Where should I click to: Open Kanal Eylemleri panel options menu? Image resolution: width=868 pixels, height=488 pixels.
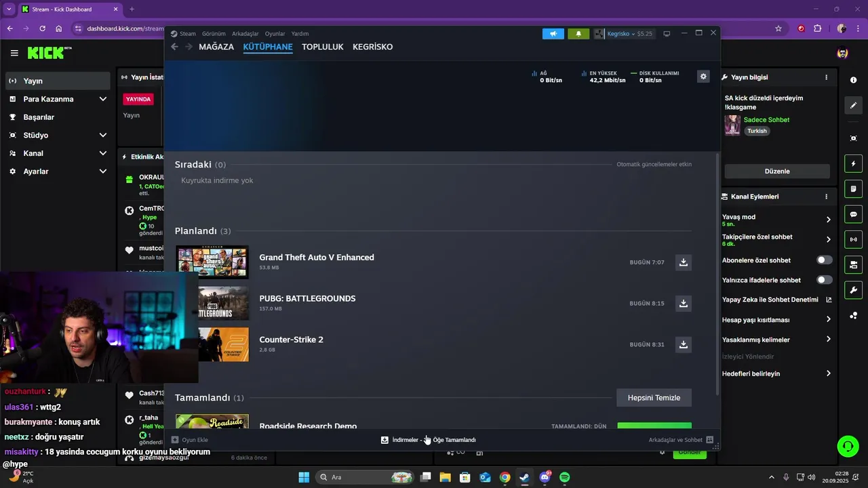tap(826, 197)
